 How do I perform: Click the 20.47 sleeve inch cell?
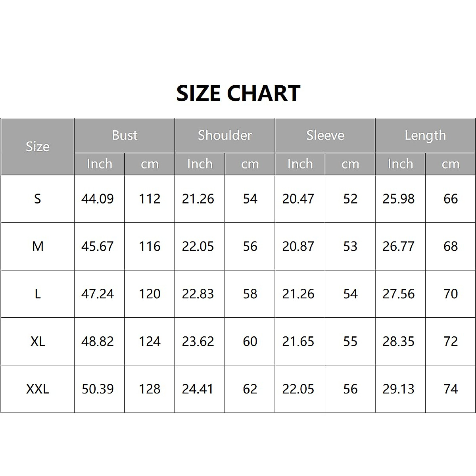point(298,199)
